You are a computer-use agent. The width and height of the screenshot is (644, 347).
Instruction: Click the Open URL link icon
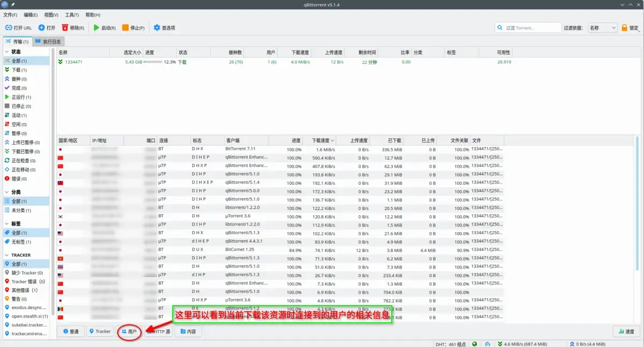point(9,27)
